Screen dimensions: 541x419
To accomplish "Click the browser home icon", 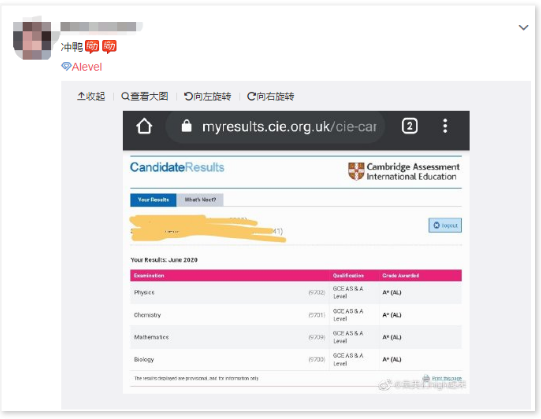I will click(144, 126).
